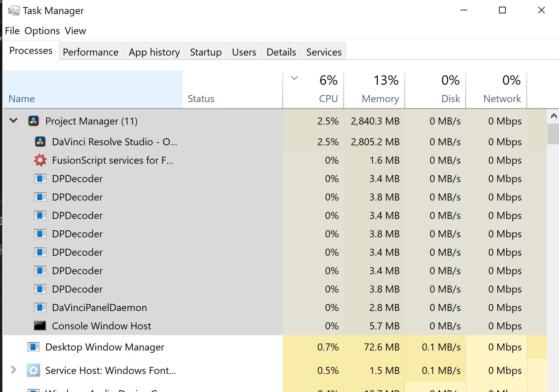Select the DaVinci Resolve Studio process row
The image size is (559, 392).
pos(275,142)
